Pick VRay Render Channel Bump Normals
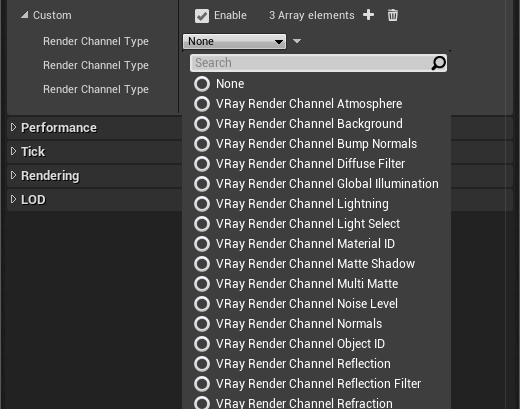This screenshot has width=520, height=409. pos(317,144)
